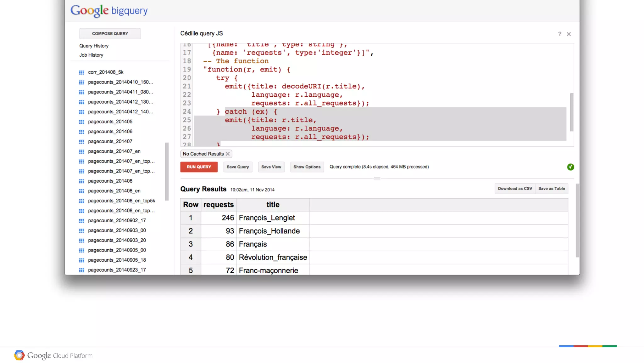Click table icon next to pagecounts_201408_en_top5k
The height and width of the screenshot is (363, 644).
pyautogui.click(x=81, y=201)
